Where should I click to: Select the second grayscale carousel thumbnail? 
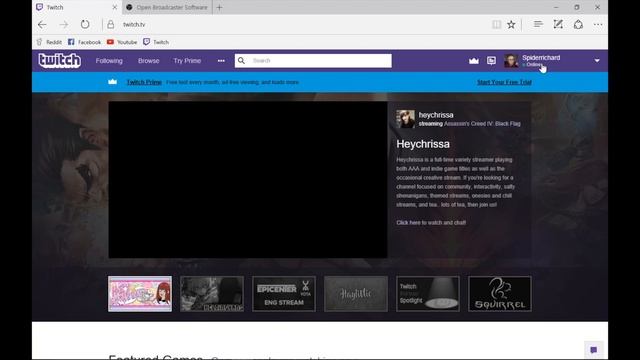(212, 294)
